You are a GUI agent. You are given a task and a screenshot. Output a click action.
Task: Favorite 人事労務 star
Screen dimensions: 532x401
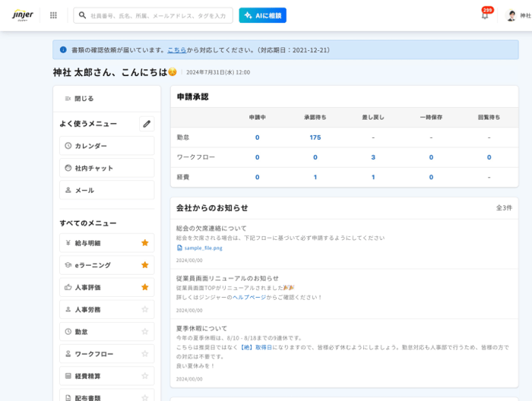tap(145, 309)
